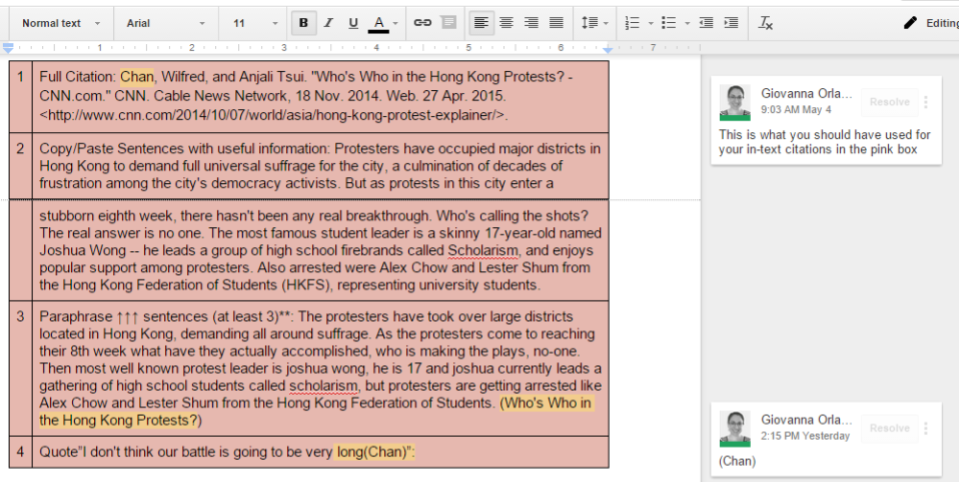Click the Copy/Paste Sentences label text
Viewport: 959px width, 483px height.
click(185, 149)
